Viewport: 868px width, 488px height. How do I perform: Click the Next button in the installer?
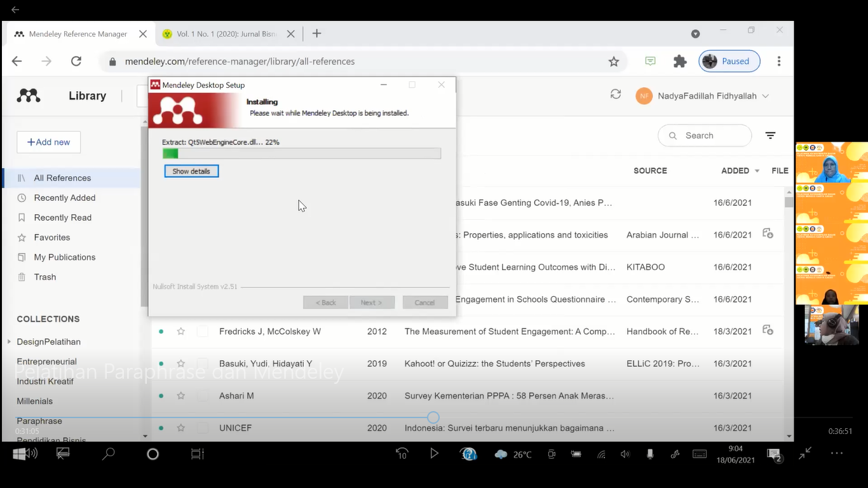[372, 302]
